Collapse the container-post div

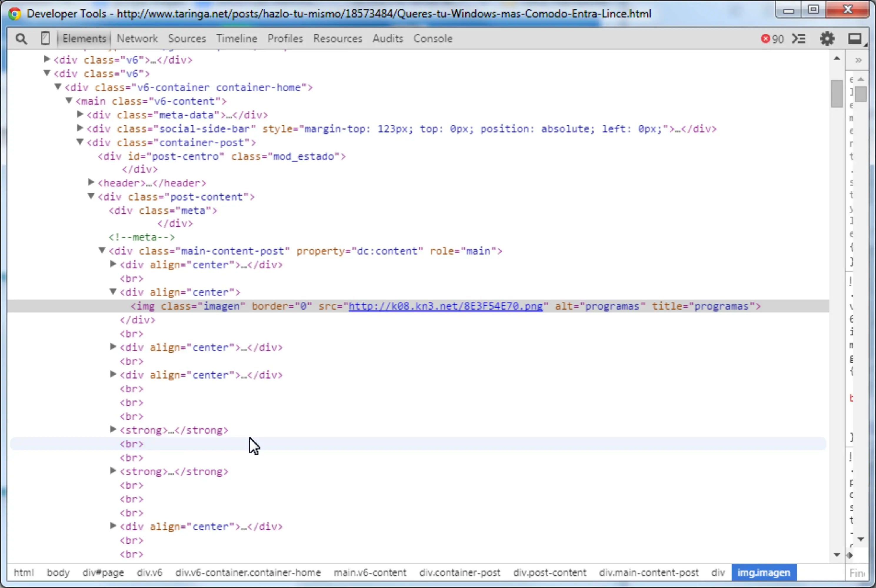pyautogui.click(x=80, y=142)
